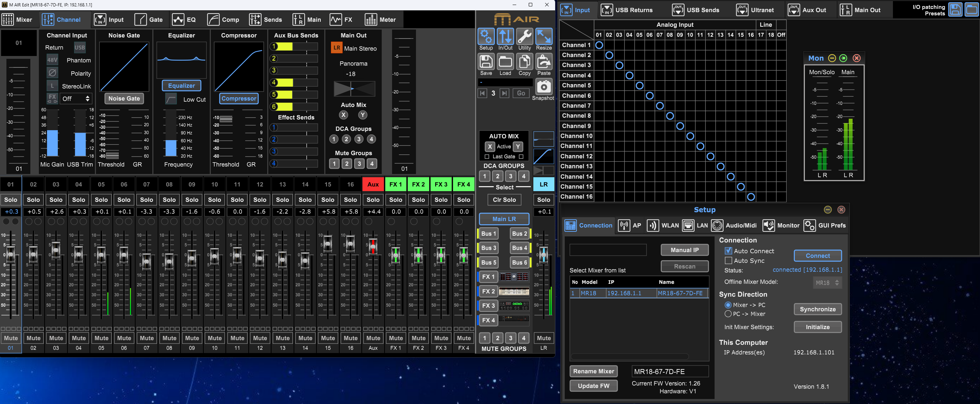
Task: Toggle 48V Phantom power
Action: tap(52, 60)
